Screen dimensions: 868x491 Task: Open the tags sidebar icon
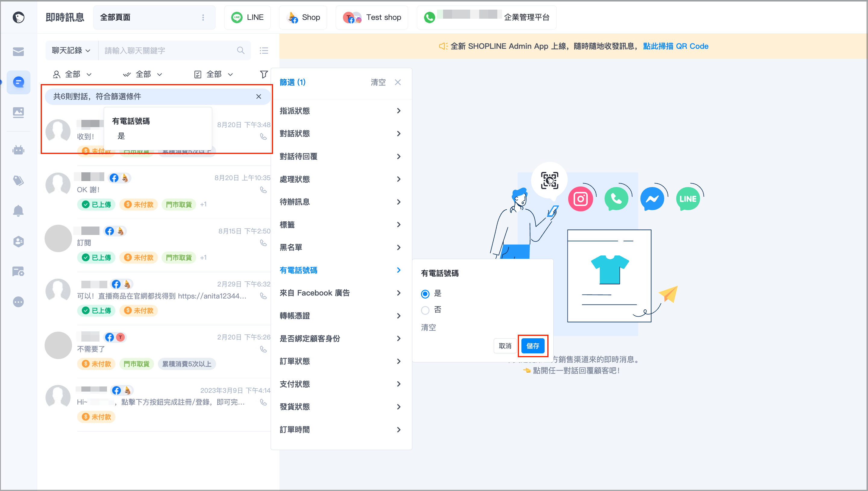18,180
